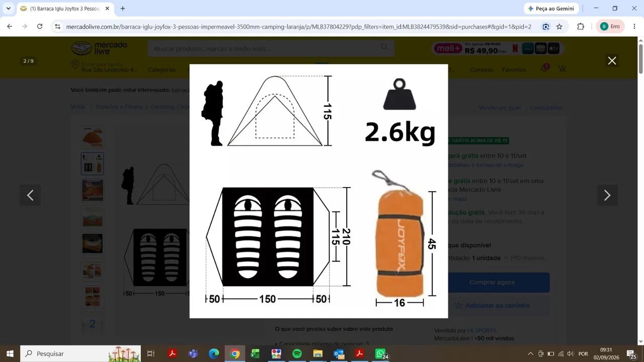Open WhatsApp from the taskbar
This screenshot has height=362, width=644.
click(381, 353)
